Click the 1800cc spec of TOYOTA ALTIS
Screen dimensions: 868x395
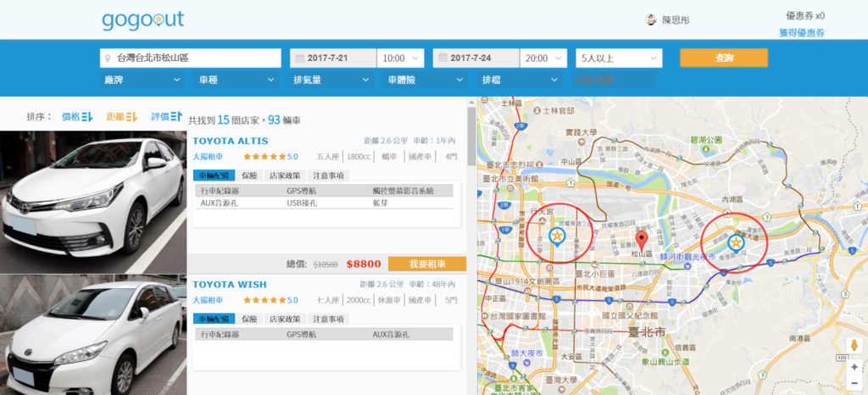coord(359,157)
